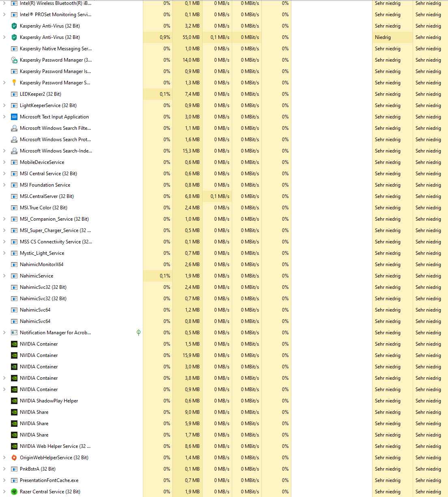Select the NahimicSvc32 process using 2,4 MB

point(43,287)
